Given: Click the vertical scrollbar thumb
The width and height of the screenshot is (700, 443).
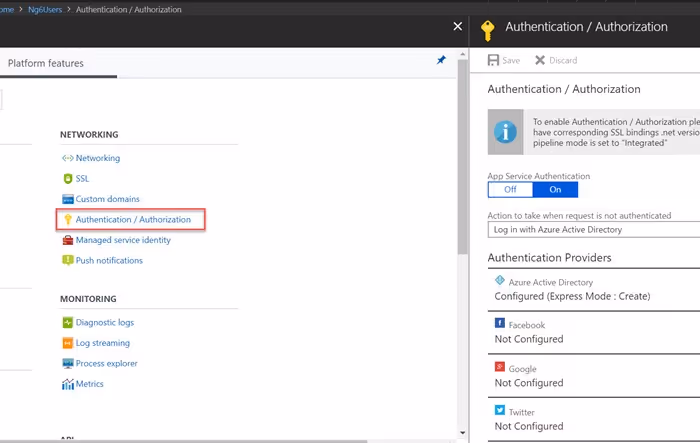Looking at the screenshot, I should click(x=462, y=156).
